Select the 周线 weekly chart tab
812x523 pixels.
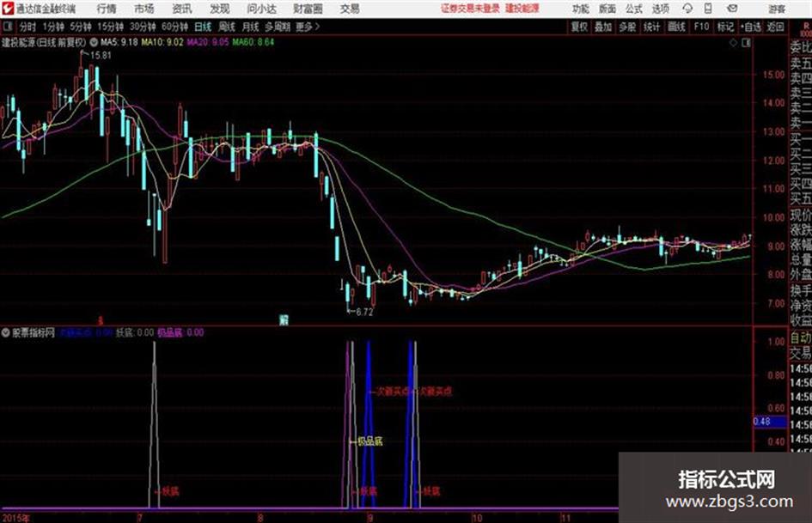point(227,27)
